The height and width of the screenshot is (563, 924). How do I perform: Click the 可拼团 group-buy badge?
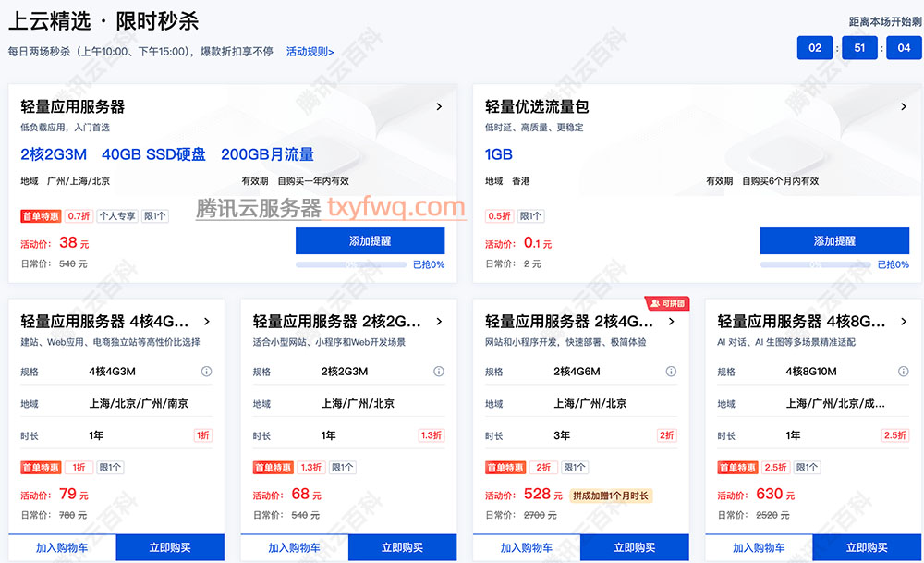coord(667,303)
